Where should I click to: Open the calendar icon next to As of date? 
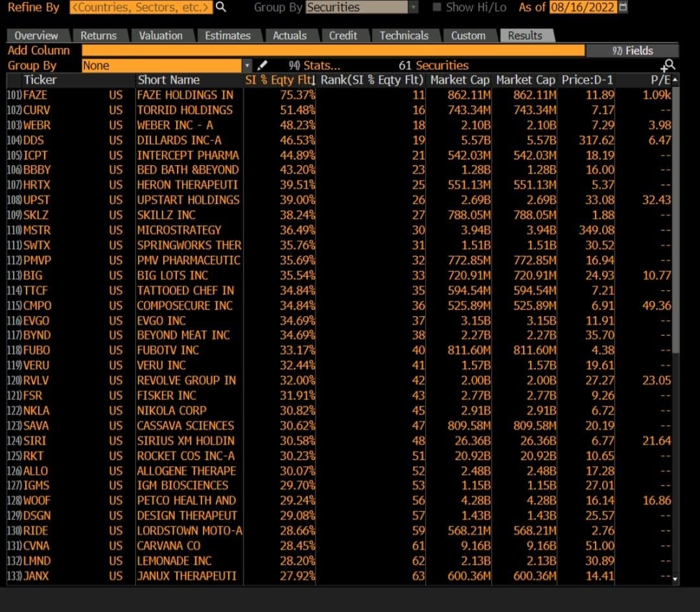[624, 6]
